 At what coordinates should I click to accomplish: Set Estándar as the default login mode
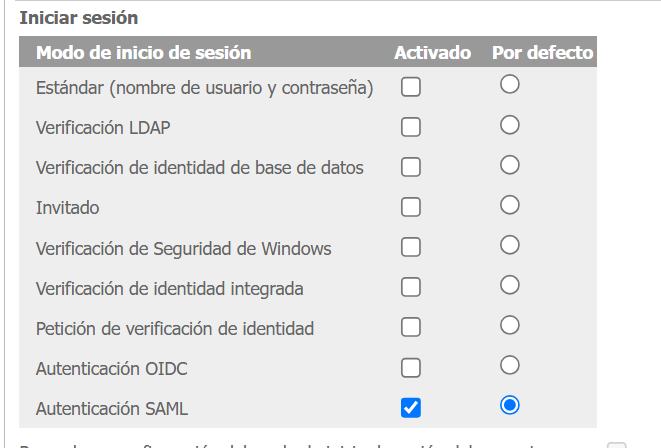[x=510, y=85]
